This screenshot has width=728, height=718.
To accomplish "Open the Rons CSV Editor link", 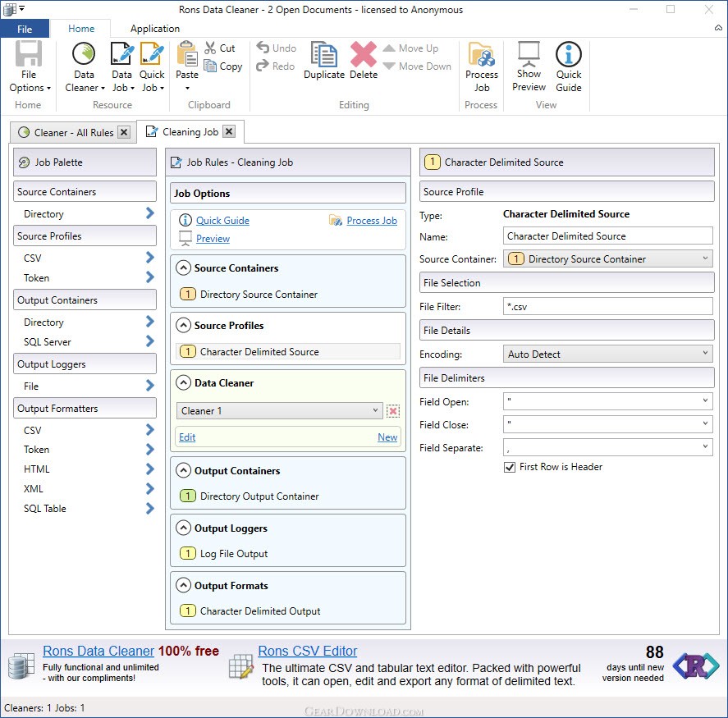I will click(x=307, y=652).
